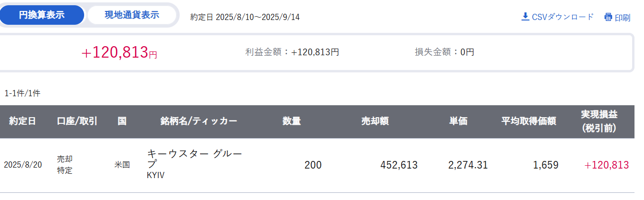Switch to 現地通貨表示 view

132,15
